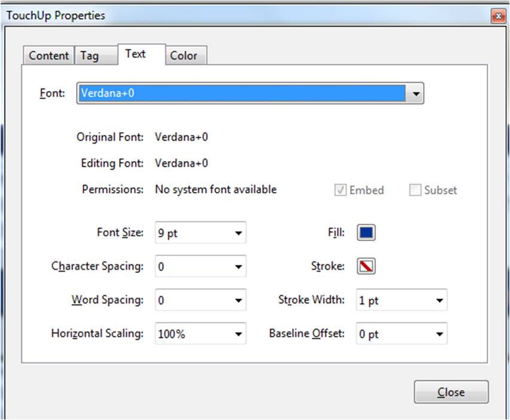Viewport: 510px width, 420px height.
Task: Select the Text tab
Action: coord(135,54)
